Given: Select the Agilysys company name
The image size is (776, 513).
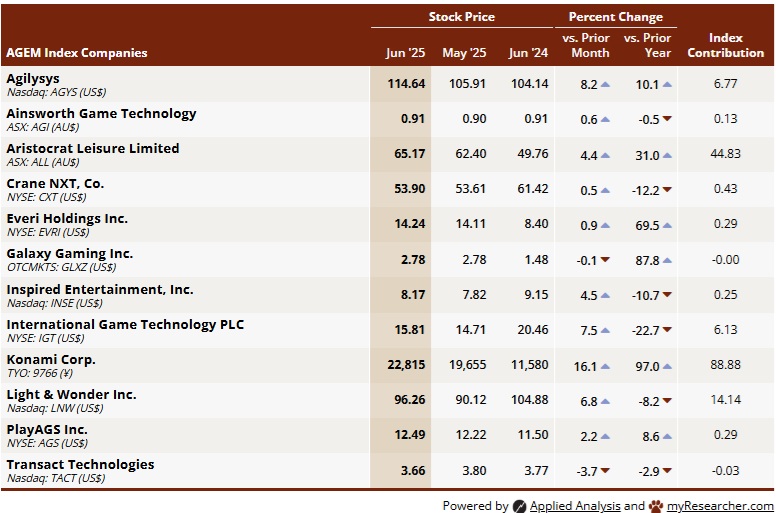Looking at the screenshot, I should [33, 79].
